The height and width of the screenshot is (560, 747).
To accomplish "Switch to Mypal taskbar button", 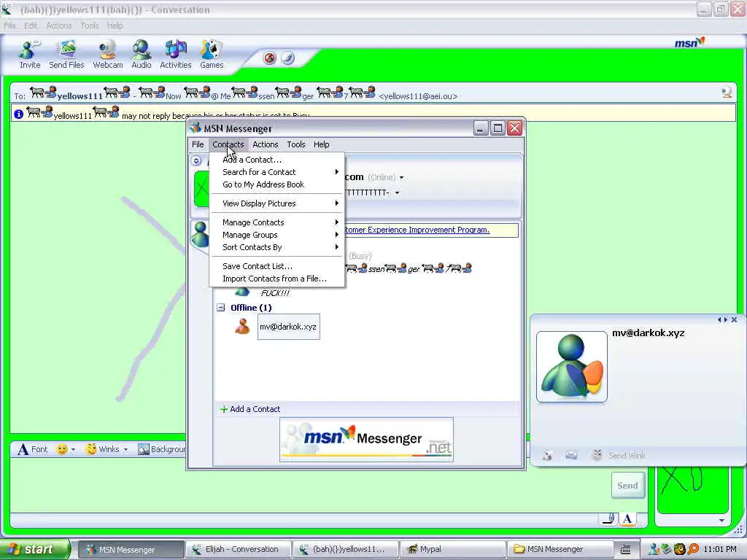I will pyautogui.click(x=452, y=550).
